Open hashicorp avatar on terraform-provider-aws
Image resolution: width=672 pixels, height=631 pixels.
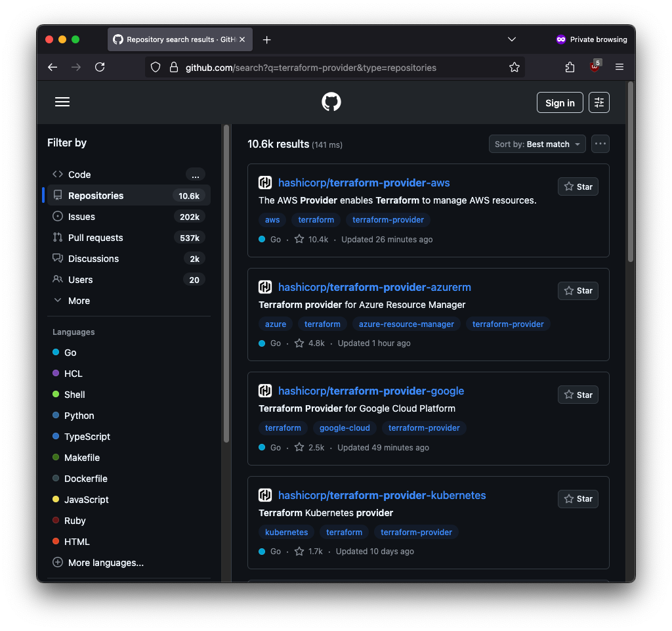(x=265, y=183)
